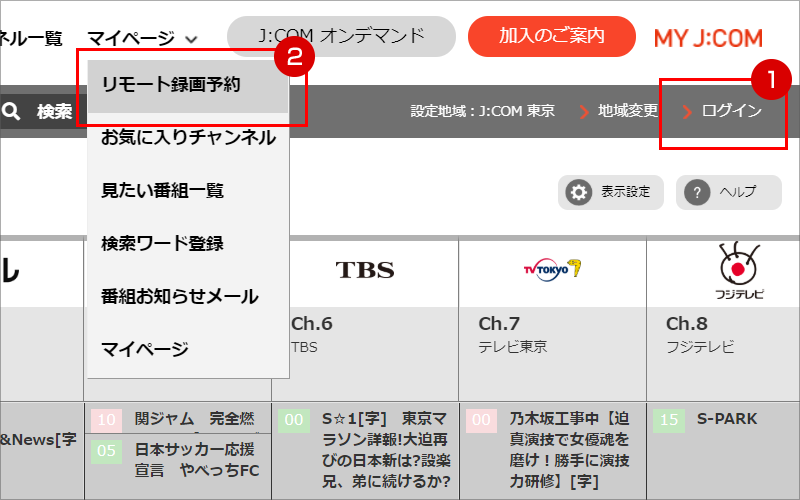This screenshot has height=500, width=800.
Task: Open the ヘルプ button
Action: pos(729,192)
